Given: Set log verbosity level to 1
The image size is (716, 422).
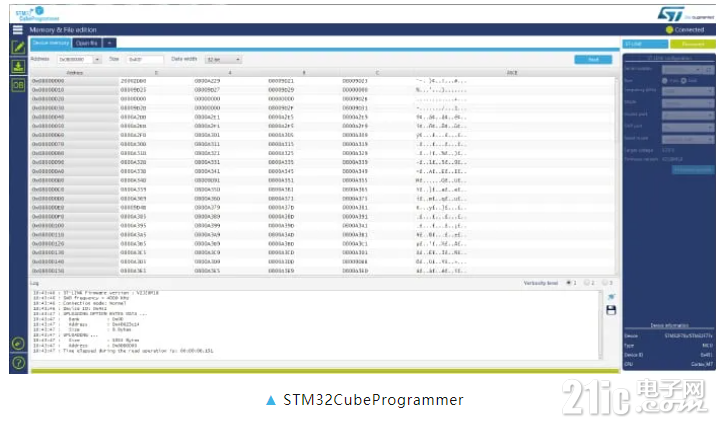Looking at the screenshot, I should coord(569,283).
